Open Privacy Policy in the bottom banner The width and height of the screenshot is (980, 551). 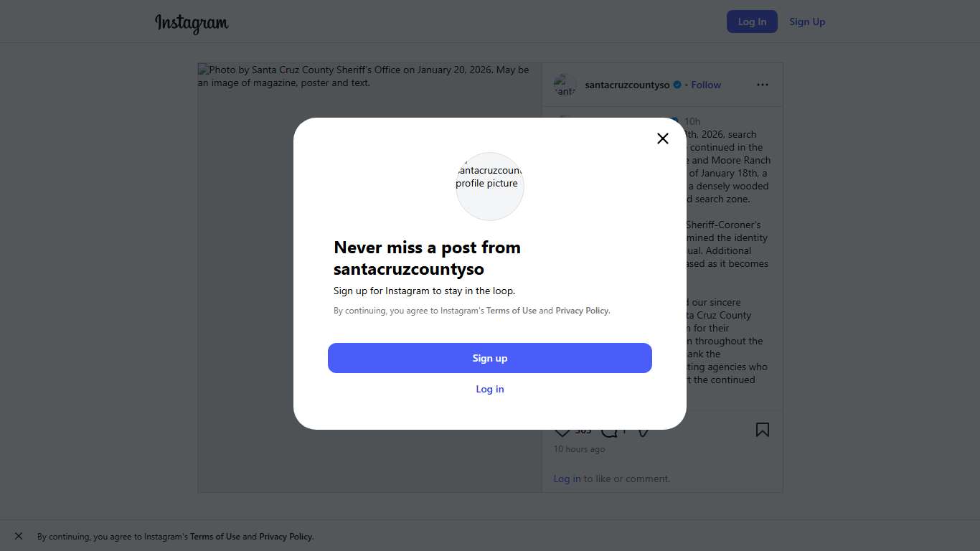point(286,537)
